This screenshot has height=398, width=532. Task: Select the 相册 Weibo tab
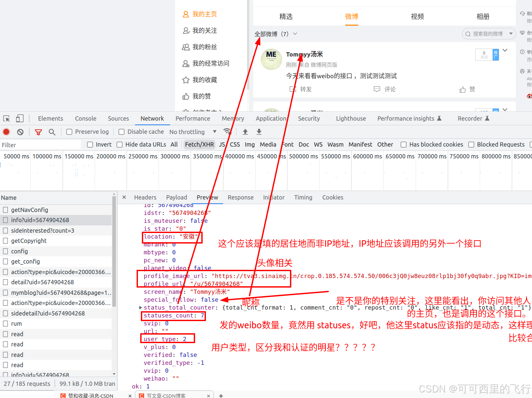483,16
